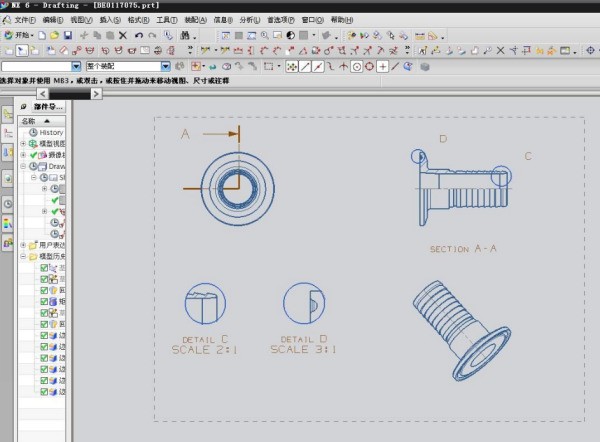Click the Delete X icon
600x442 pixels.
point(123,35)
